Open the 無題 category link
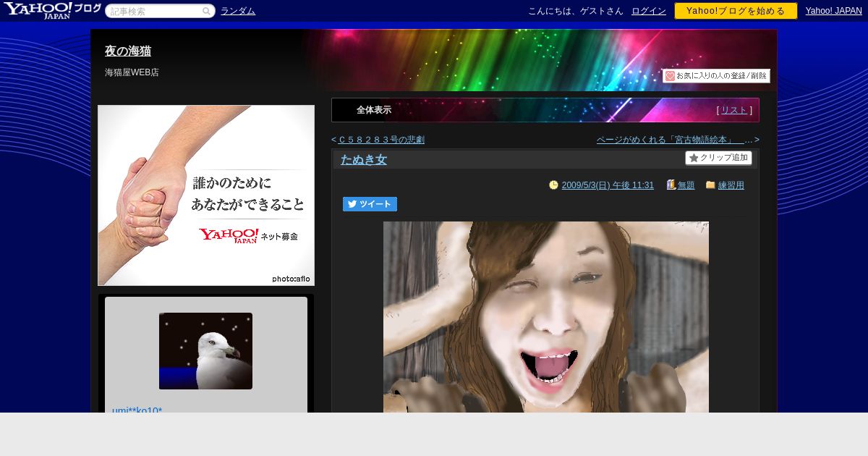The width and height of the screenshot is (868, 456). point(686,185)
